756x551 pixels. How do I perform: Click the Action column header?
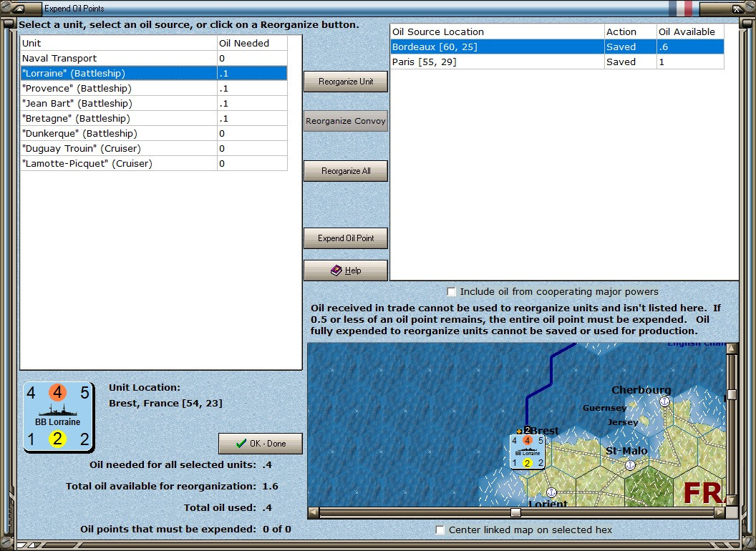click(x=631, y=31)
